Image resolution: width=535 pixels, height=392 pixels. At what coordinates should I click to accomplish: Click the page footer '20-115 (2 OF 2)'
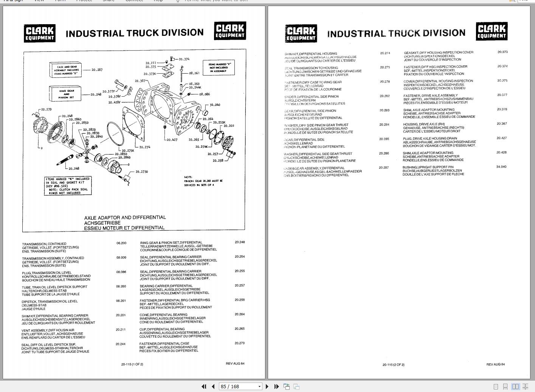pyautogui.click(x=394, y=365)
